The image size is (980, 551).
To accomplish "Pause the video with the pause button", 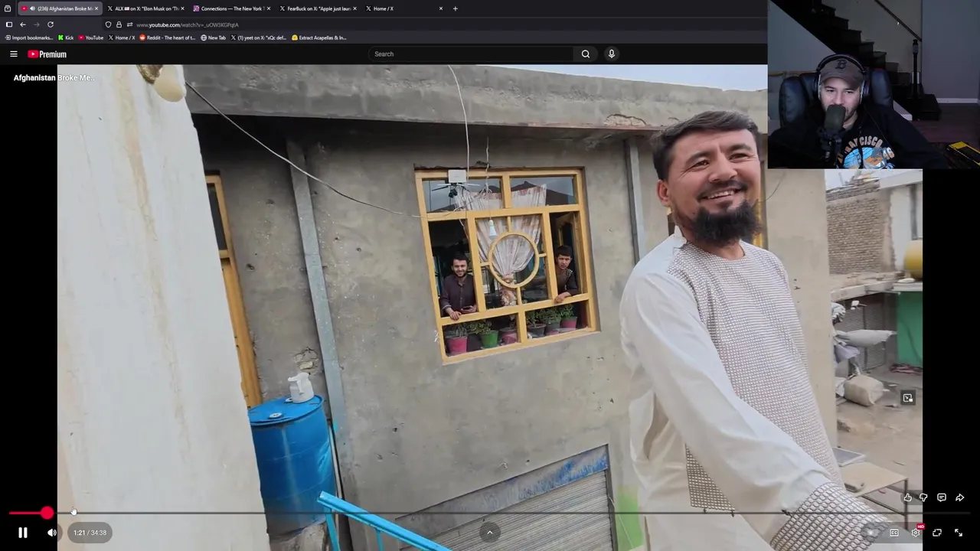I will tap(23, 533).
